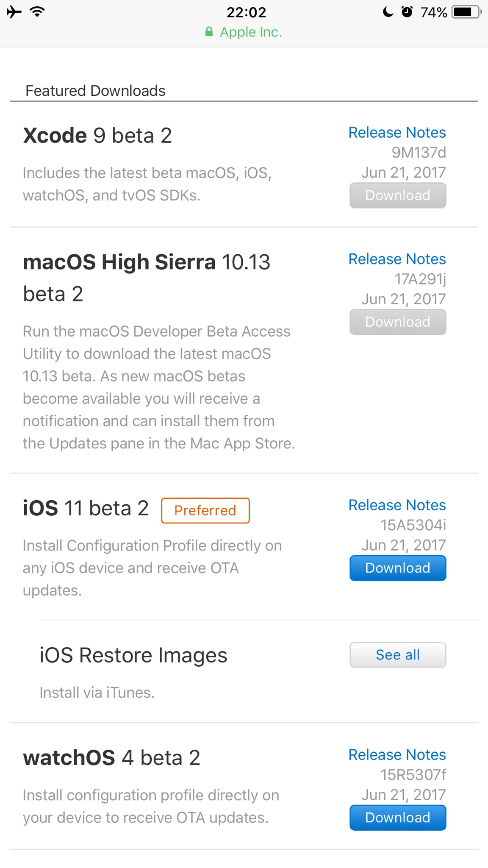The width and height of the screenshot is (488, 868).
Task: Read watchOS 4 beta 2 Release Notes
Action: pos(397,755)
